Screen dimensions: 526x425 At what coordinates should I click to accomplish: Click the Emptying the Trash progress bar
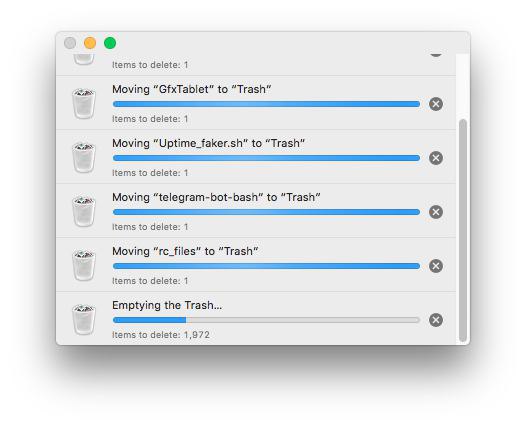pyautogui.click(x=266, y=320)
